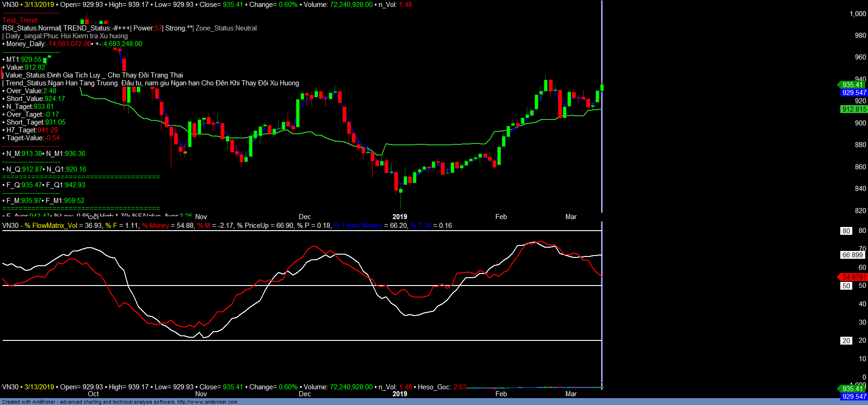
Task: Click the Dec label on the price pane date axis
Action: [x=305, y=217]
